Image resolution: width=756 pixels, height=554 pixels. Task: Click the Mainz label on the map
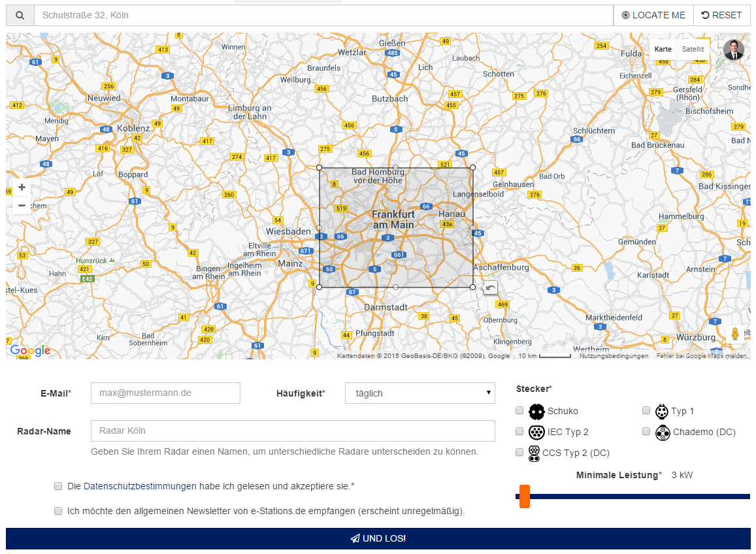[290, 264]
